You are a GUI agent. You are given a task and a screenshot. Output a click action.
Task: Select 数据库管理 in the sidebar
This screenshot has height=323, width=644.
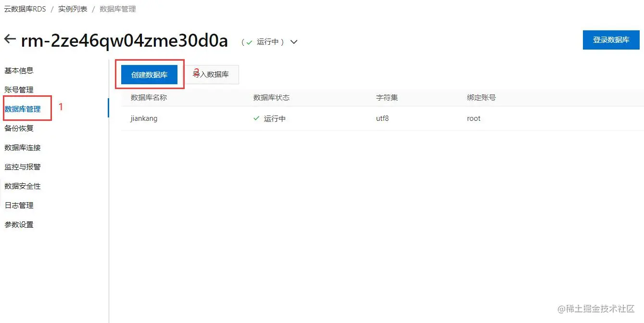coord(23,109)
